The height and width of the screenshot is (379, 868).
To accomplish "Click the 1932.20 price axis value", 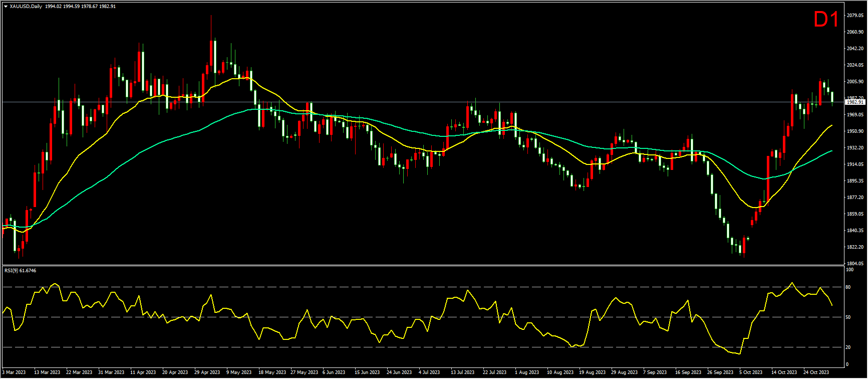I will [x=854, y=148].
